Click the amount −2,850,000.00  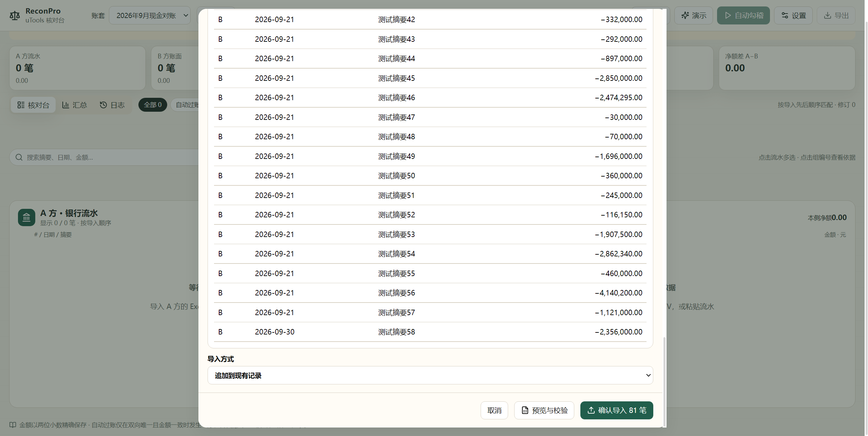tap(618, 78)
